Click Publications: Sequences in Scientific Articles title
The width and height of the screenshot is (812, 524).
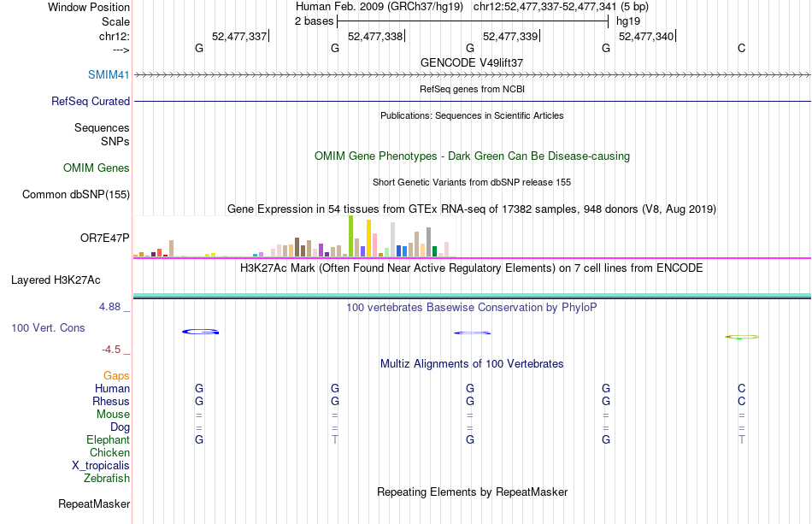tap(472, 115)
